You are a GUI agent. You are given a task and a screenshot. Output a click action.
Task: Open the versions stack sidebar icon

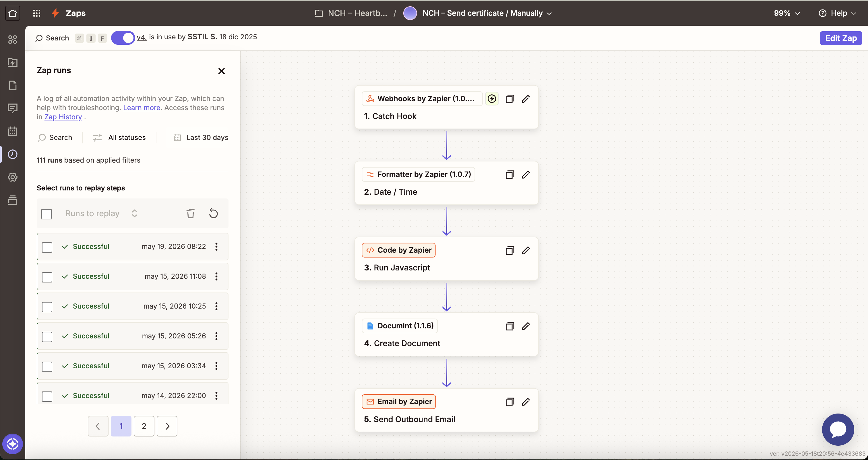click(x=12, y=200)
